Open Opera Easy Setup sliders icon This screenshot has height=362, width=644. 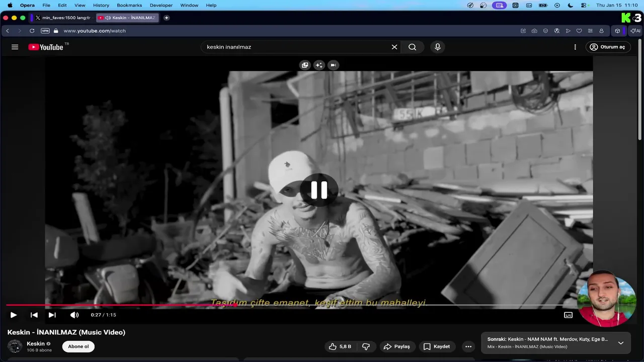(590, 31)
